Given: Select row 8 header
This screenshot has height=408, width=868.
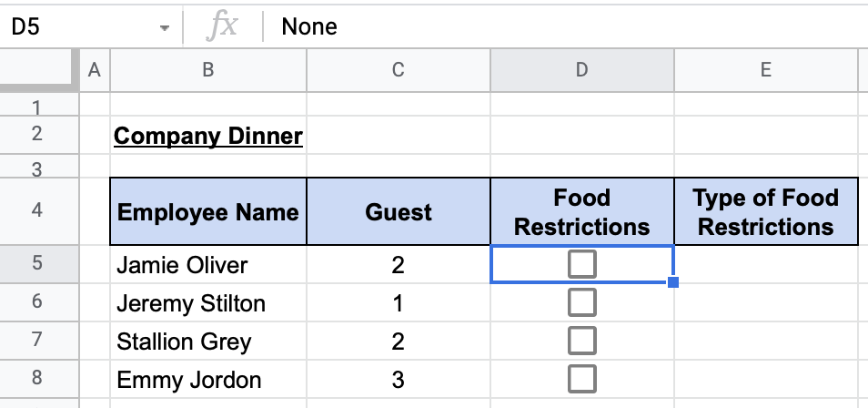Looking at the screenshot, I should pos(36,379).
